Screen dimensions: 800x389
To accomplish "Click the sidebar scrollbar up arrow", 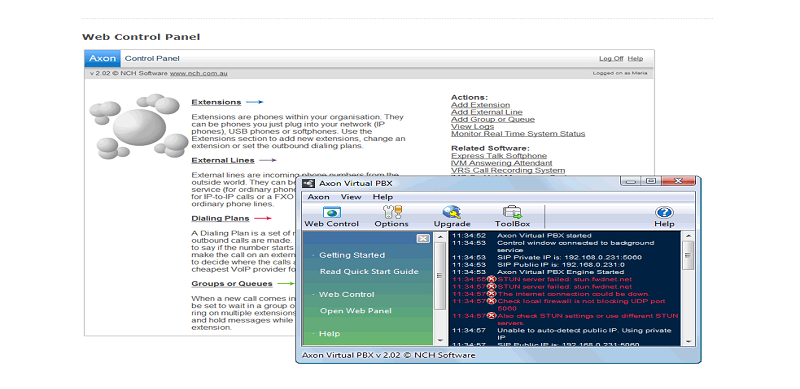I will 440,236.
